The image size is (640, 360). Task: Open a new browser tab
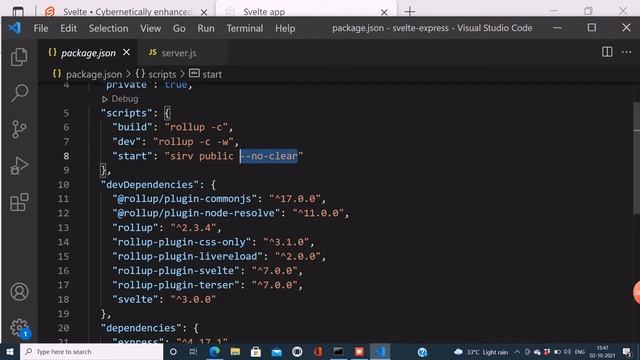409,11
